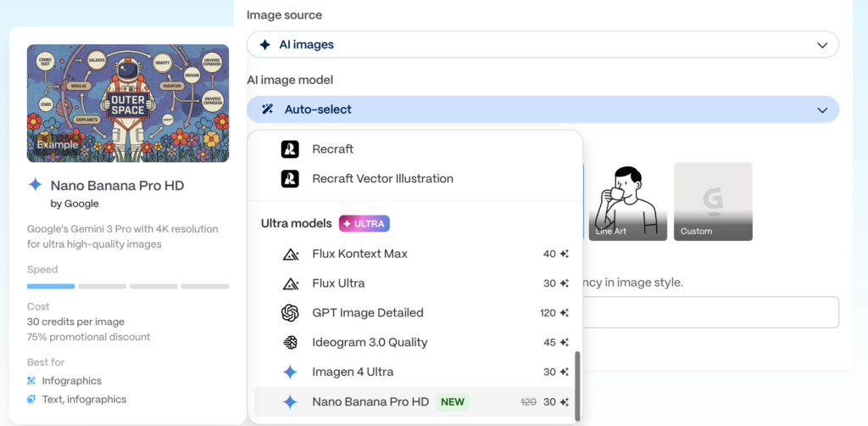Click the model list vertical scrollbar
The image size is (868, 426).
[x=578, y=386]
